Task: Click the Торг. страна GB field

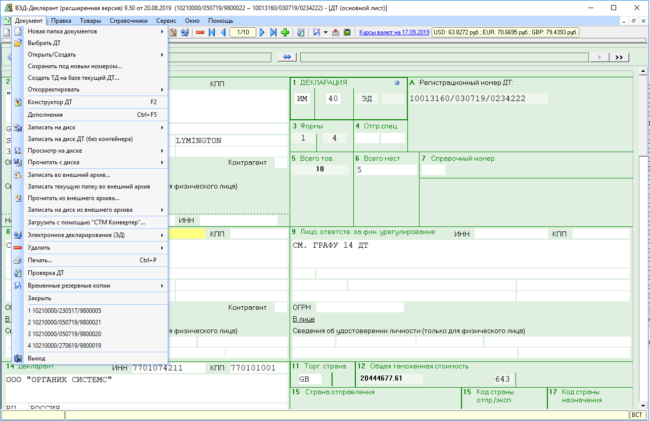Action: coord(319,379)
